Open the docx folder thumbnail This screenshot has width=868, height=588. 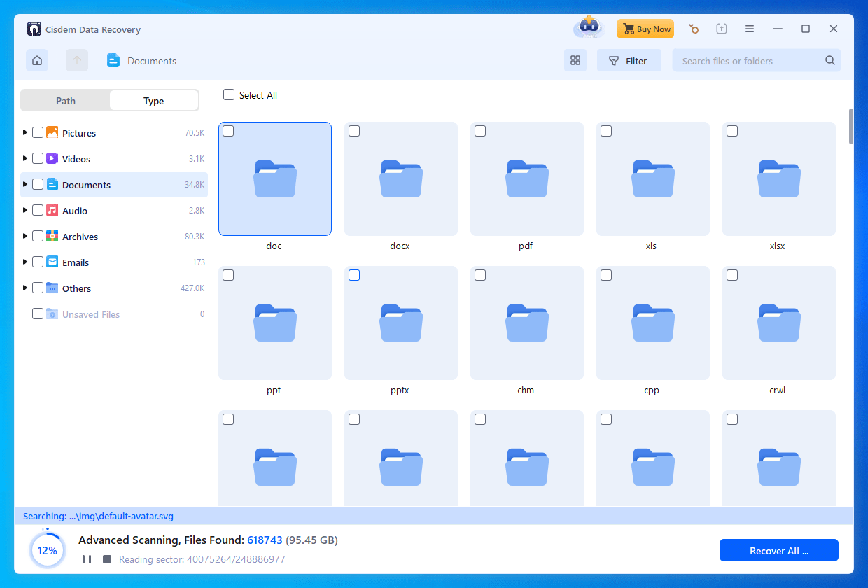(401, 178)
